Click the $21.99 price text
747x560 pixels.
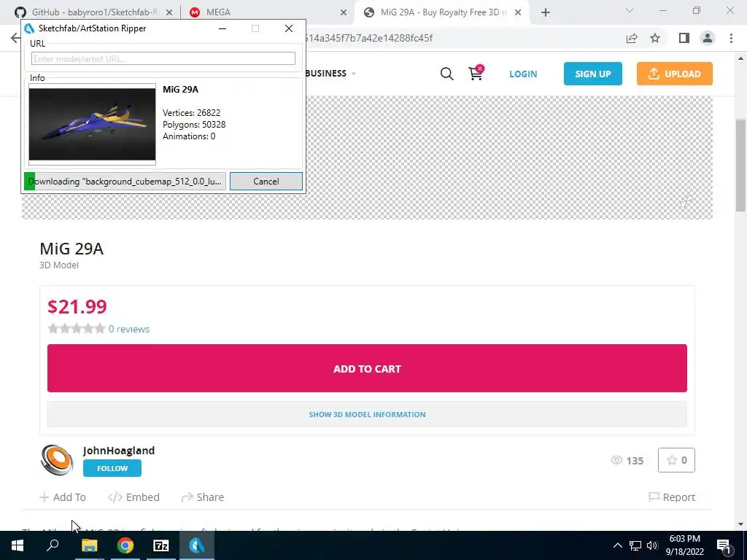click(x=77, y=306)
